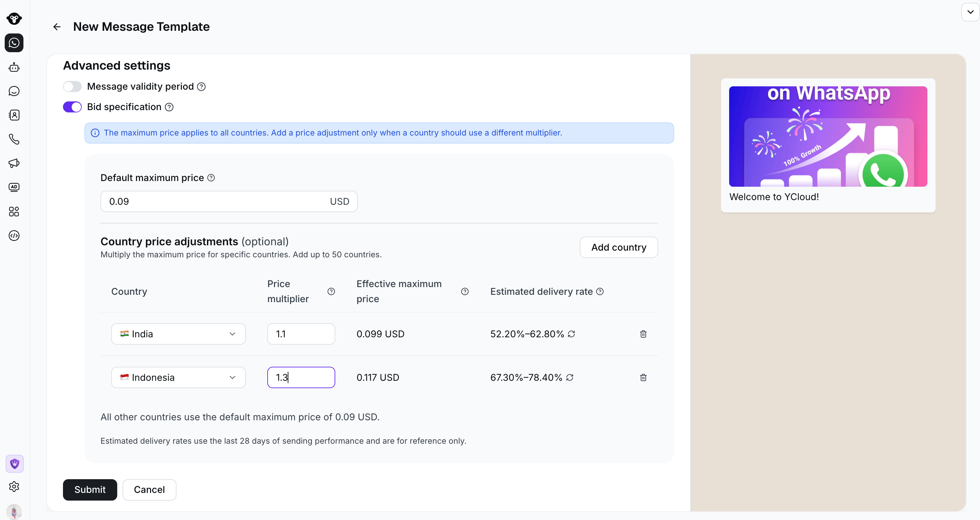
Task: Show help for Message validity period
Action: (x=201, y=87)
